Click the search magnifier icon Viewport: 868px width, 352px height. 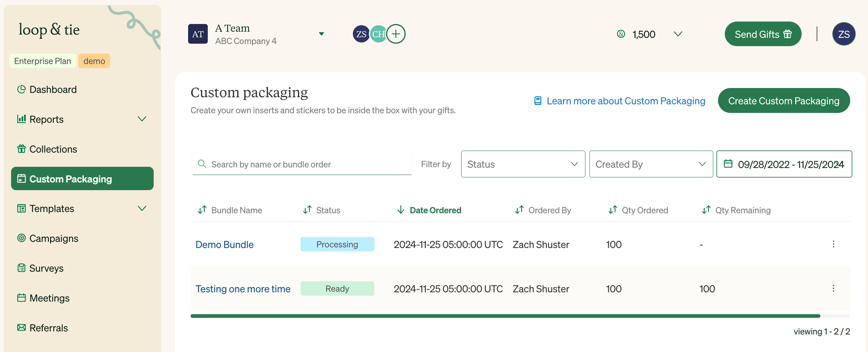(202, 164)
